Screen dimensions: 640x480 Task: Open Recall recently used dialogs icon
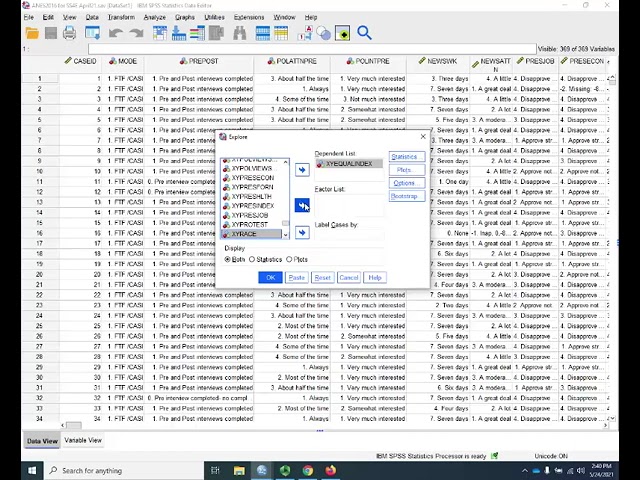[x=93, y=33]
